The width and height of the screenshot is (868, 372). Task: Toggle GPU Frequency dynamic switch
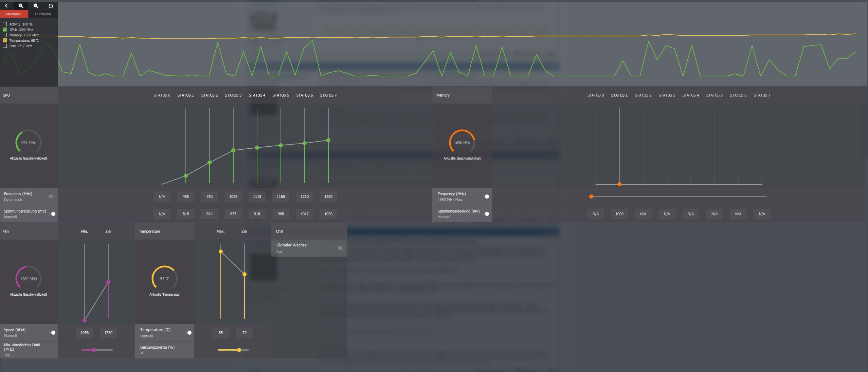(51, 197)
